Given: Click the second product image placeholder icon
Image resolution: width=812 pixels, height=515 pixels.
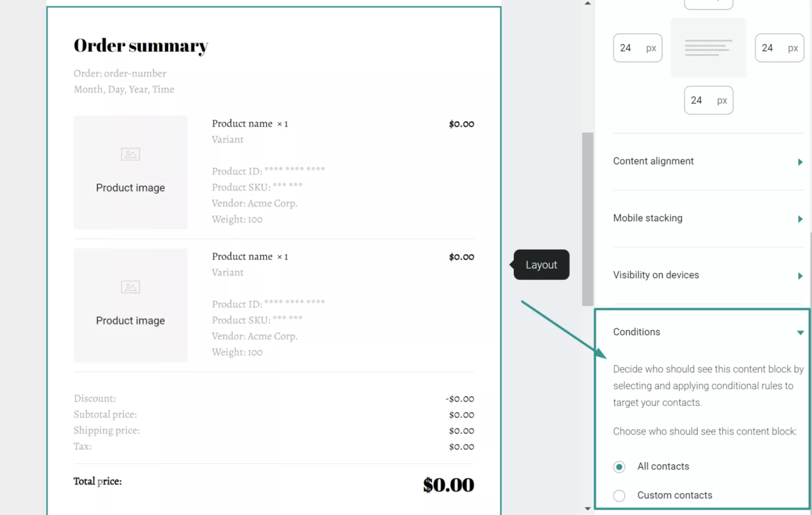Looking at the screenshot, I should click(x=130, y=287).
